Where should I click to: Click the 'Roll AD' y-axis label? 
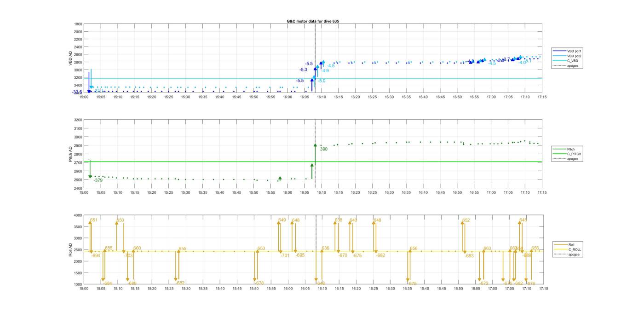(x=71, y=250)
